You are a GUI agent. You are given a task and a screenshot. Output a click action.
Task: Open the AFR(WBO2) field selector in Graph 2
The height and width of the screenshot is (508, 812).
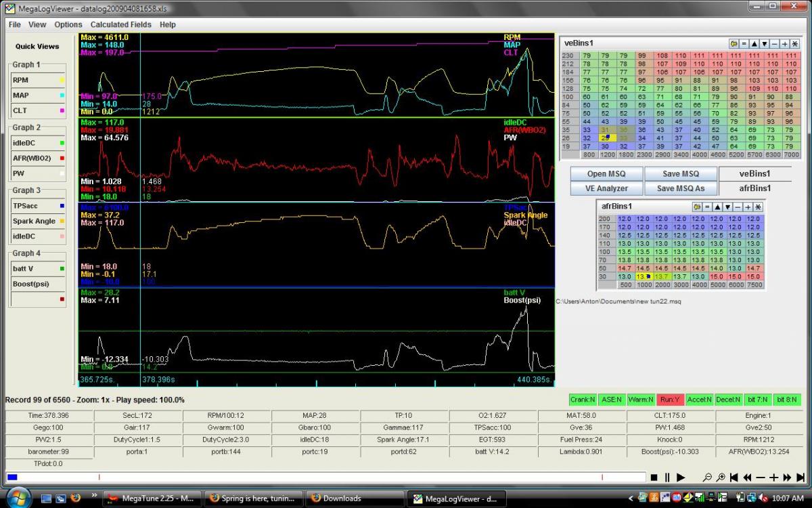coord(39,158)
